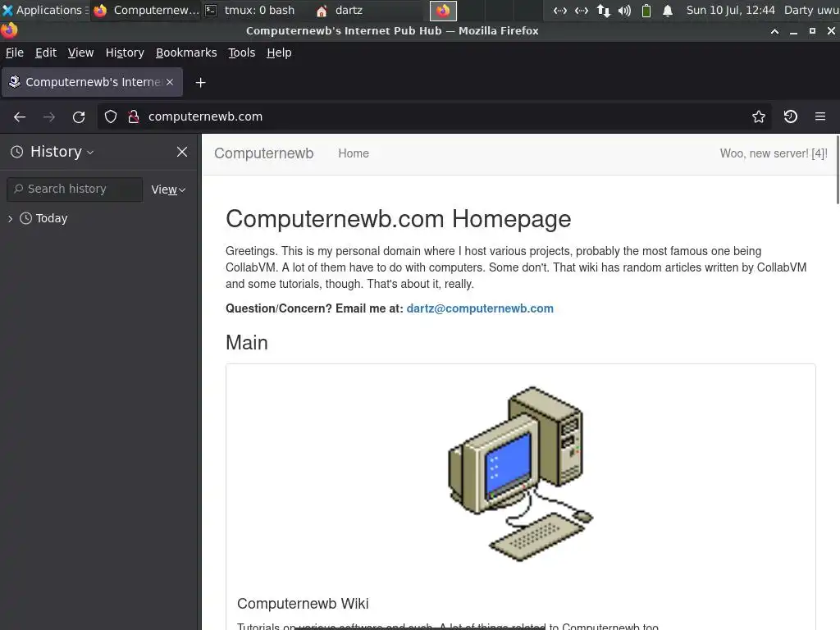The height and width of the screenshot is (630, 840).
Task: Email dartz@computernewb.com link
Action: point(480,308)
